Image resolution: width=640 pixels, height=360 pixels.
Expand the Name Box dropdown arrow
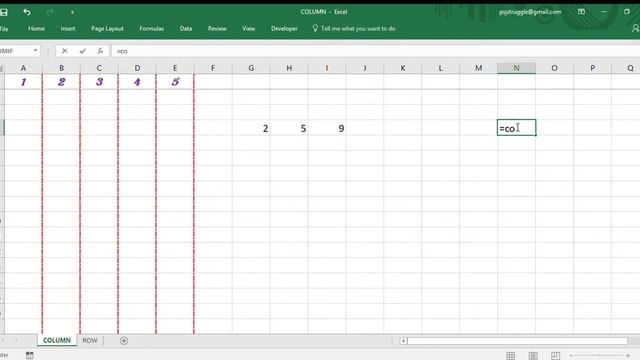point(36,51)
